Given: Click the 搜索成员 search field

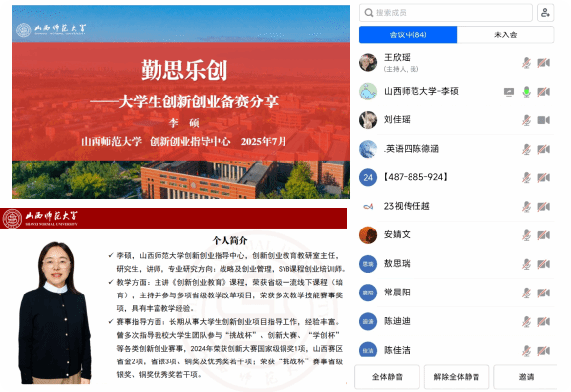Looking at the screenshot, I should (446, 13).
